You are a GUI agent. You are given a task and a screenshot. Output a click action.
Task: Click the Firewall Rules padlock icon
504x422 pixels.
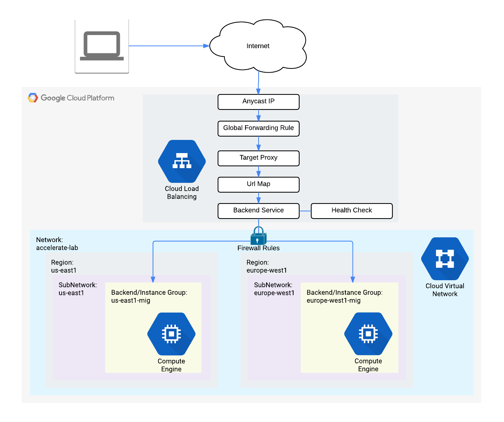(x=258, y=237)
